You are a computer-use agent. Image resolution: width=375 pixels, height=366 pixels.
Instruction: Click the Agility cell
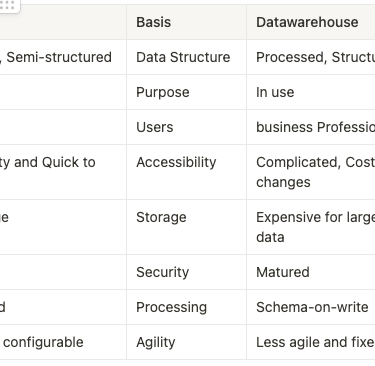pyautogui.click(x=186, y=342)
